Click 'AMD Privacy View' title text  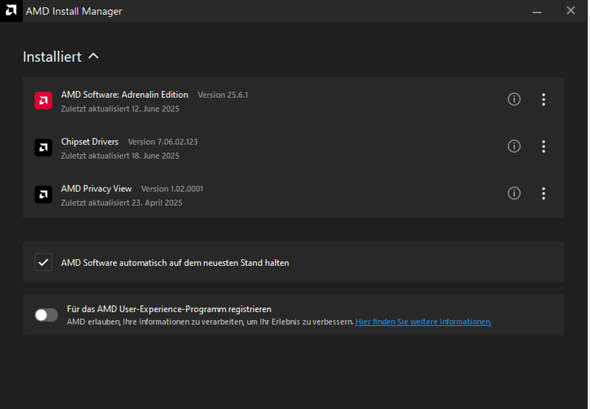(96, 189)
